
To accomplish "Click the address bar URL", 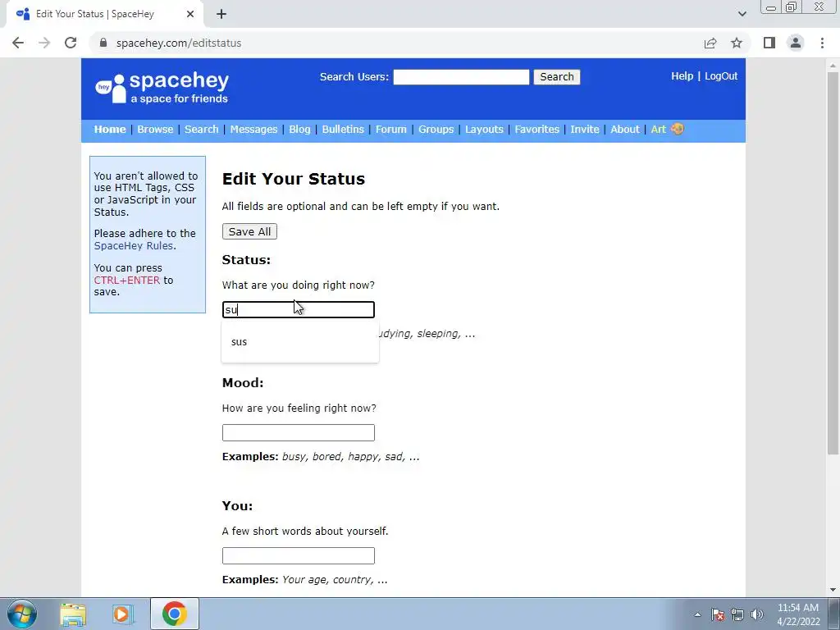I will [178, 43].
